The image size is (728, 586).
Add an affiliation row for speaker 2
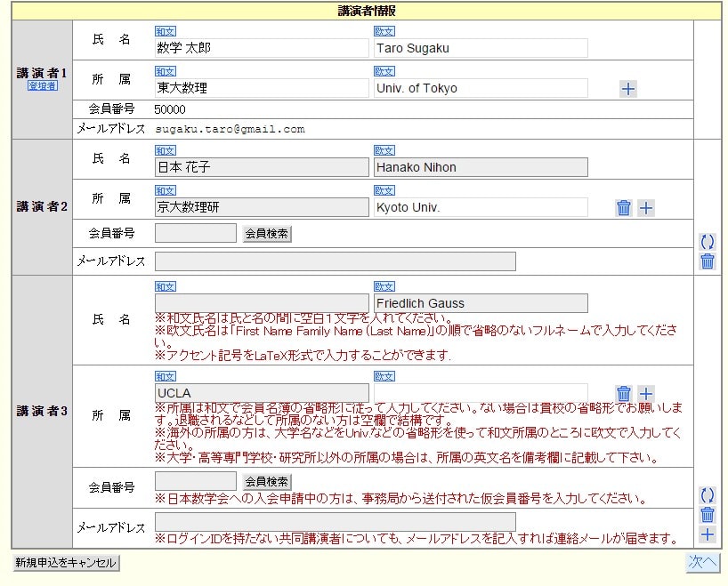pyautogui.click(x=646, y=208)
